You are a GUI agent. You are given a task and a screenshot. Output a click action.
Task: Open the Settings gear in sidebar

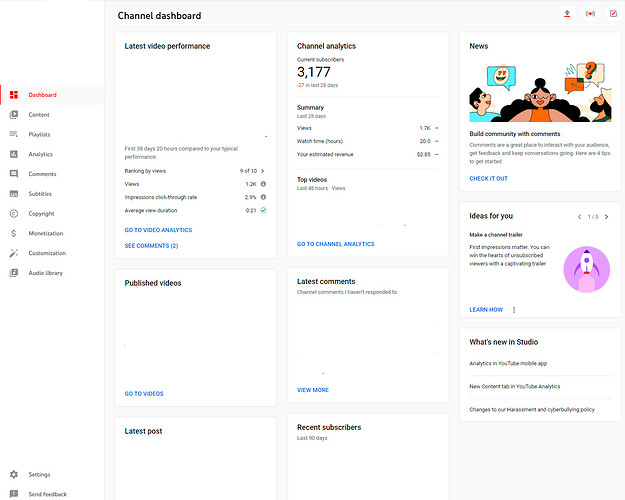(x=14, y=474)
